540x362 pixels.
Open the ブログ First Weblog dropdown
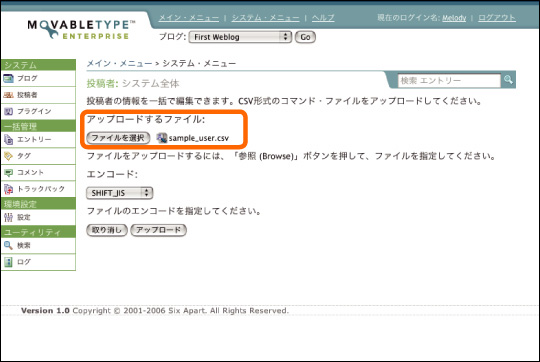(x=240, y=37)
